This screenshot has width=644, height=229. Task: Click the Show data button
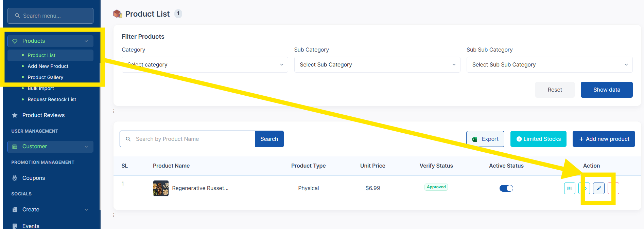[x=607, y=90]
